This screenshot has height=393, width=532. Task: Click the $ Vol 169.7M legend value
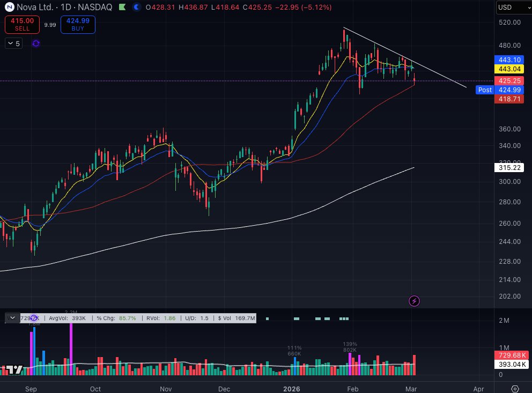[237, 318]
